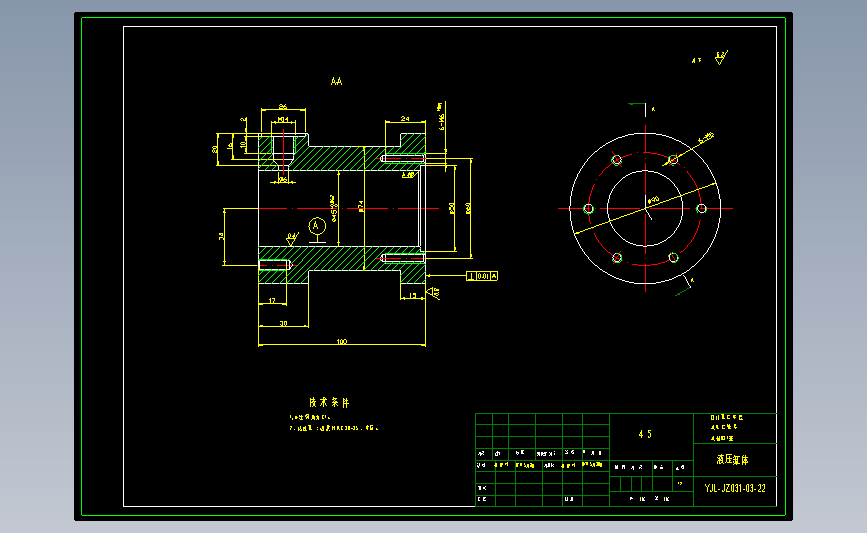Image resolution: width=867 pixels, height=533 pixels.
Task: Click the "0.01" perpendicularity tolerance frame
Action: (482, 276)
